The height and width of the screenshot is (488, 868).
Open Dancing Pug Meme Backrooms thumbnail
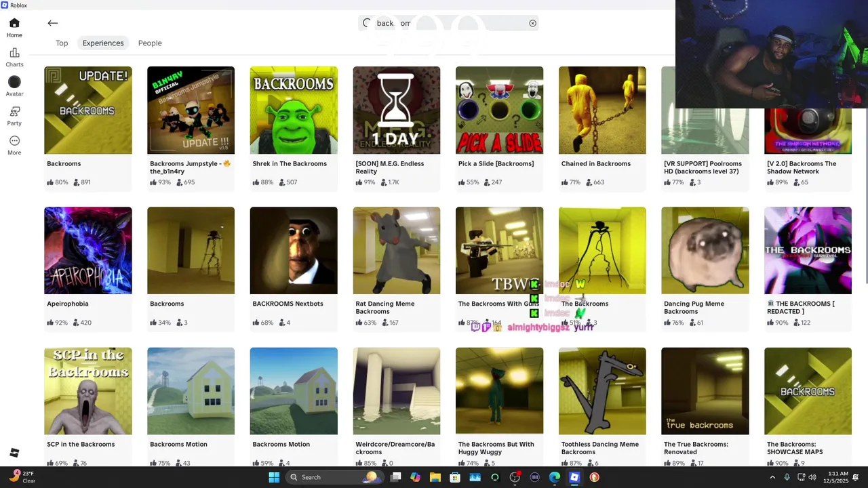pyautogui.click(x=705, y=250)
